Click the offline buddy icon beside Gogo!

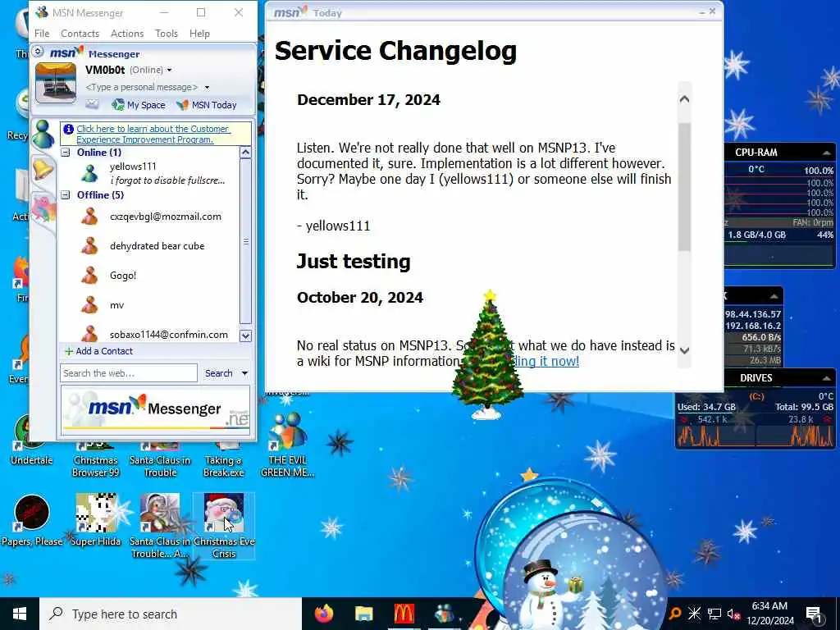coord(89,276)
